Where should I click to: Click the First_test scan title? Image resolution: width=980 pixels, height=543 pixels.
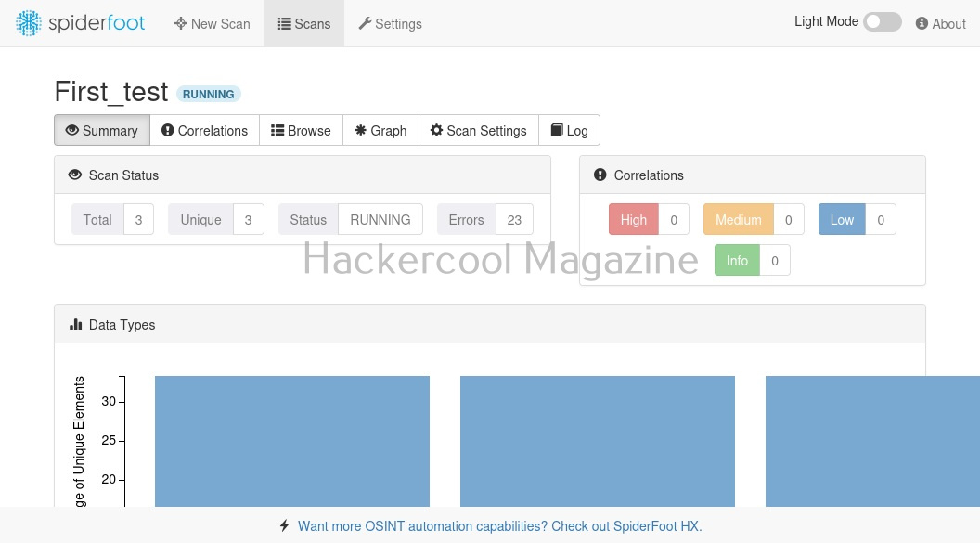click(111, 92)
